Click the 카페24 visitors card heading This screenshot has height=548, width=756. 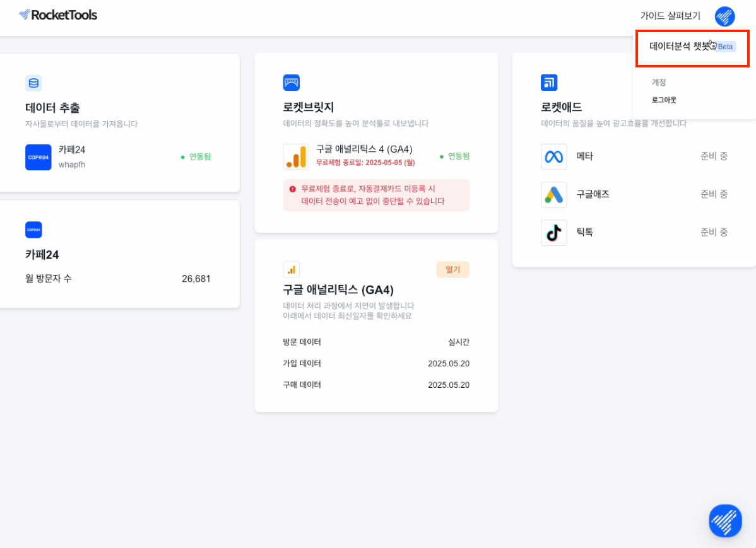42,255
